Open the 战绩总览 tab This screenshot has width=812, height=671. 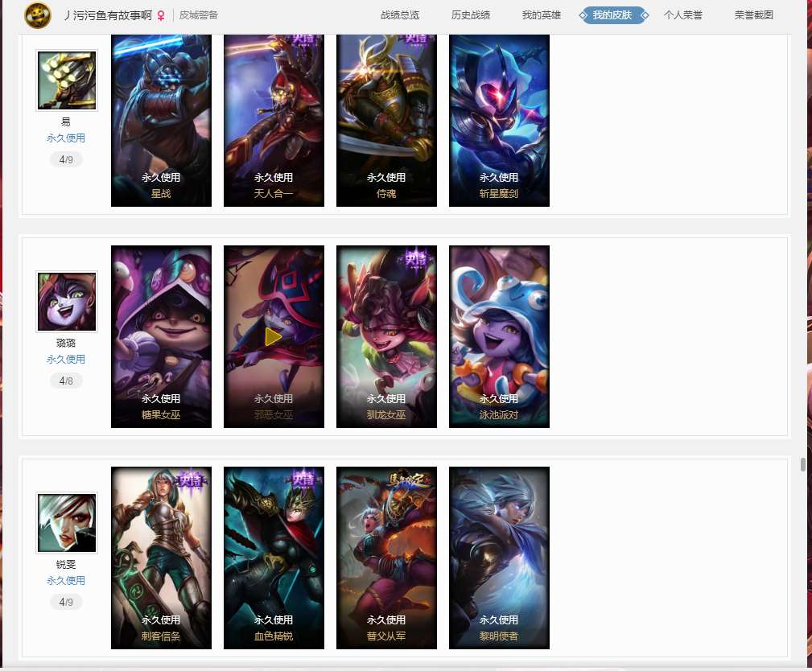pos(400,15)
